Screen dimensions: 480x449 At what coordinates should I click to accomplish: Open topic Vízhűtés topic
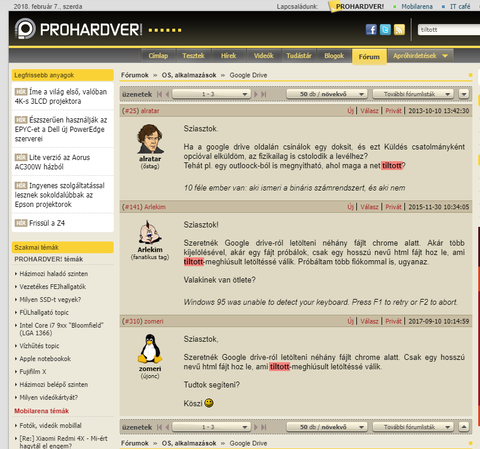pos(39,346)
